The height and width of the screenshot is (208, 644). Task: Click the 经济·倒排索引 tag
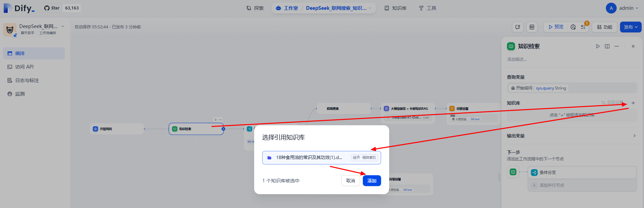[364, 158]
